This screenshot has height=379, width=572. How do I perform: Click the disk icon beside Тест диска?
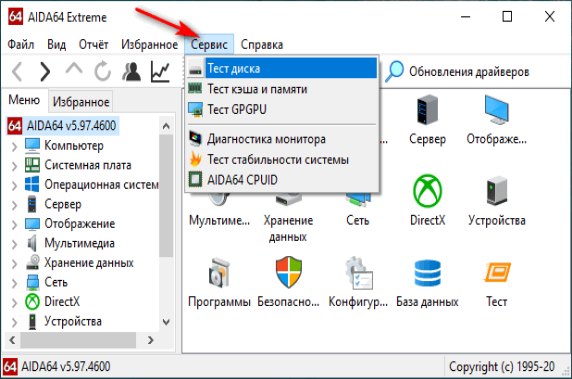point(195,70)
